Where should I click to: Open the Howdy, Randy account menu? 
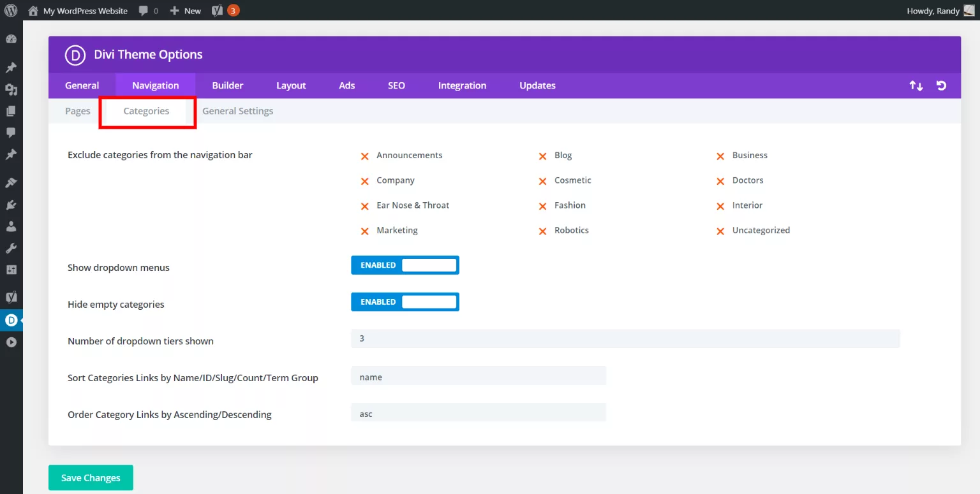[933, 11]
